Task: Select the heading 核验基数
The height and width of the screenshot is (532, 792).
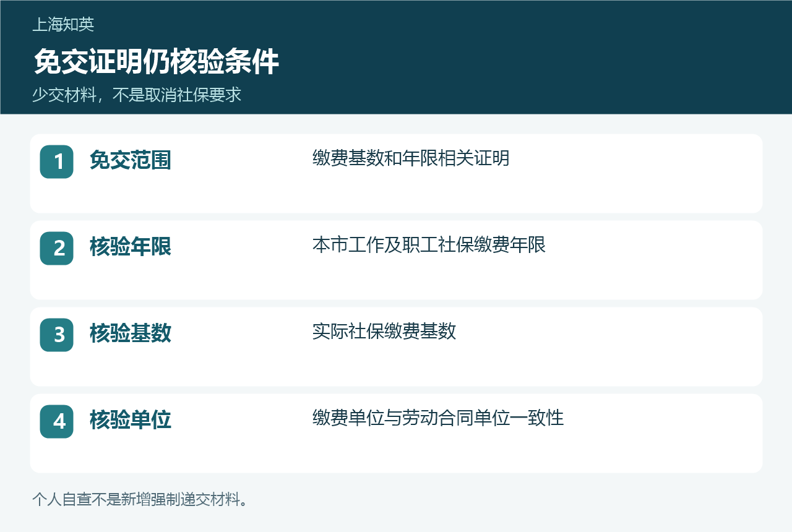Action: [131, 334]
